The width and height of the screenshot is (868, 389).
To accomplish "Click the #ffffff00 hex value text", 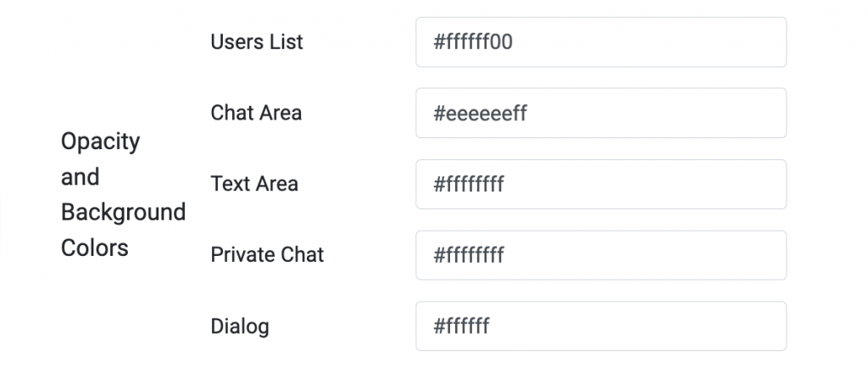I will click(x=473, y=42).
